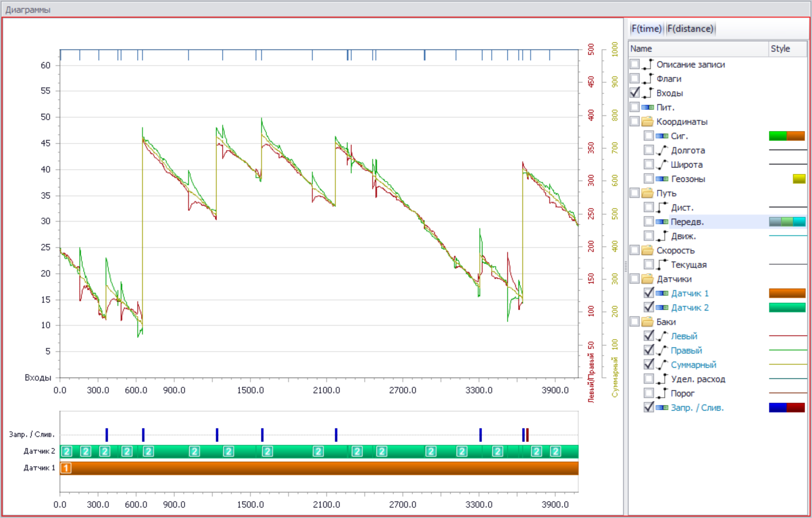Screen dimensions: 812x518
Task: Tick the Долгота checkbox
Action: 649,150
